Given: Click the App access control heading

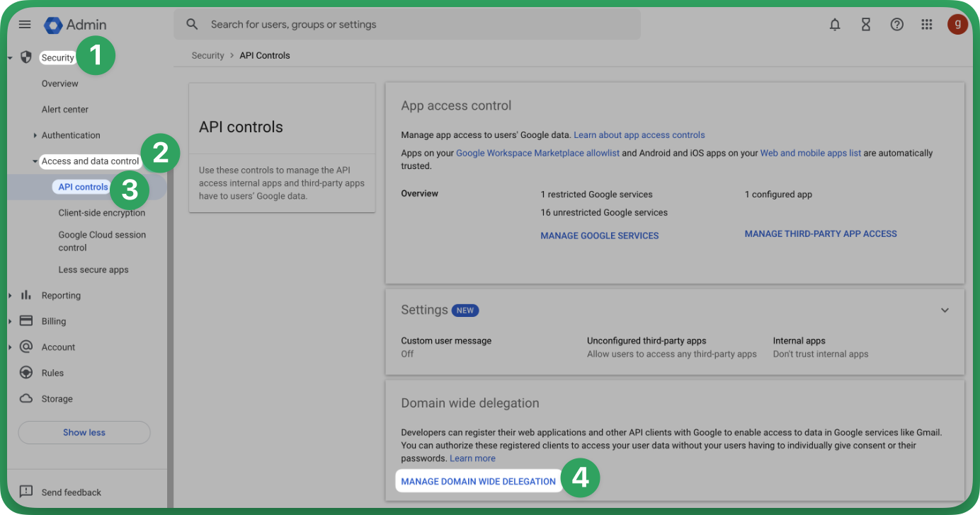Looking at the screenshot, I should tap(456, 105).
